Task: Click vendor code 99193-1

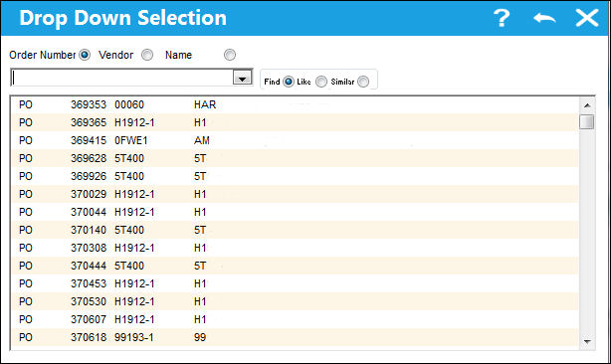Action: coord(134,337)
